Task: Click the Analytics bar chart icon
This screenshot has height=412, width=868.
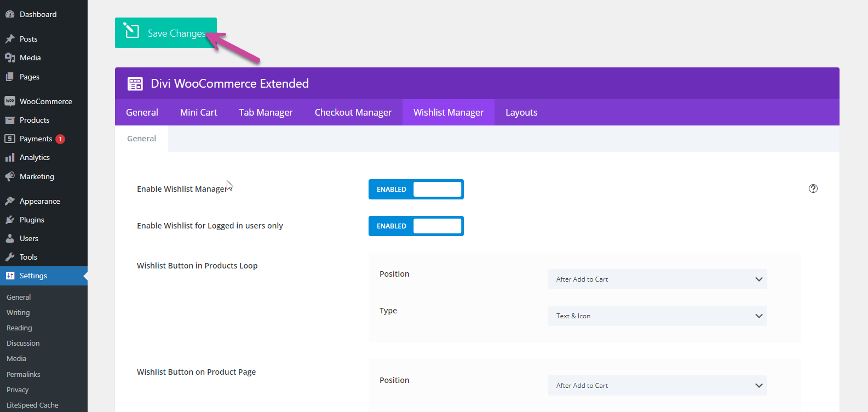Action: (10, 157)
